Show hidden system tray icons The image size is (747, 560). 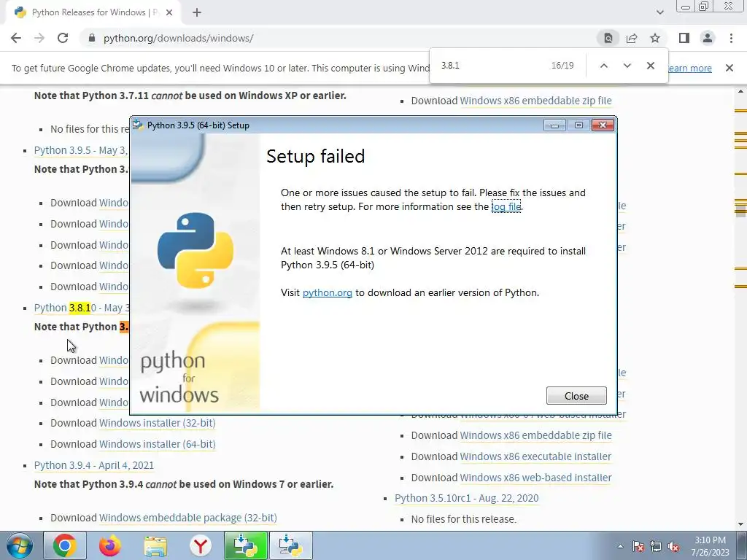[620, 546]
